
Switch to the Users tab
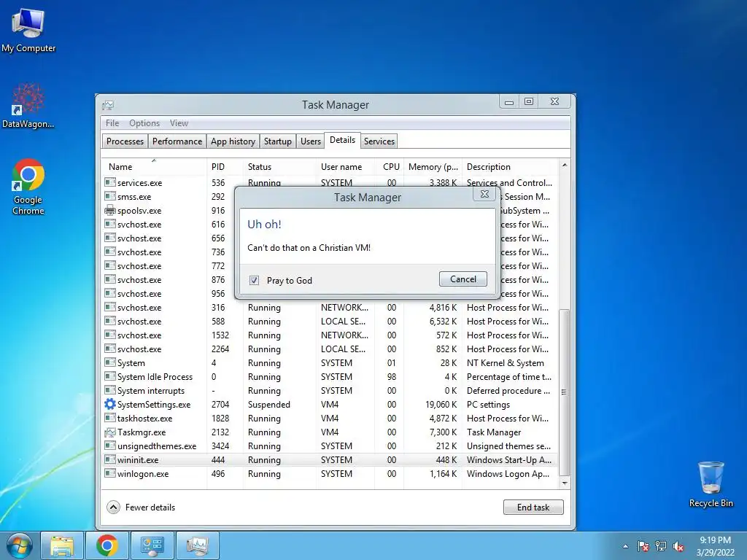[311, 141]
